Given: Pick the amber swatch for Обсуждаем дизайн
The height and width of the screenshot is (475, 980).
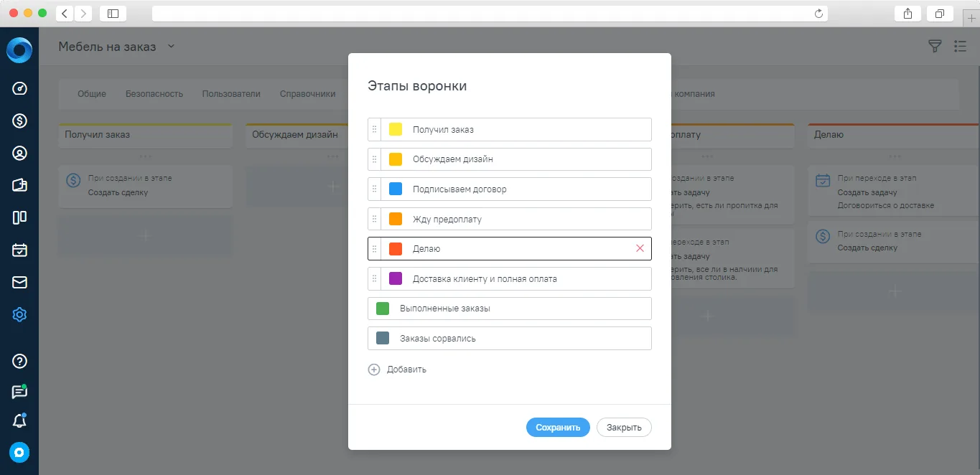Looking at the screenshot, I should click(396, 159).
